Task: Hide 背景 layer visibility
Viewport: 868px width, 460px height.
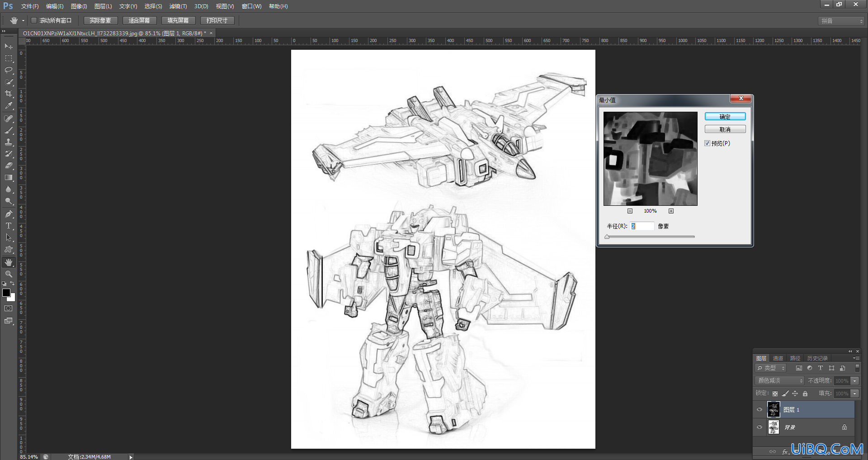Action: click(x=759, y=427)
